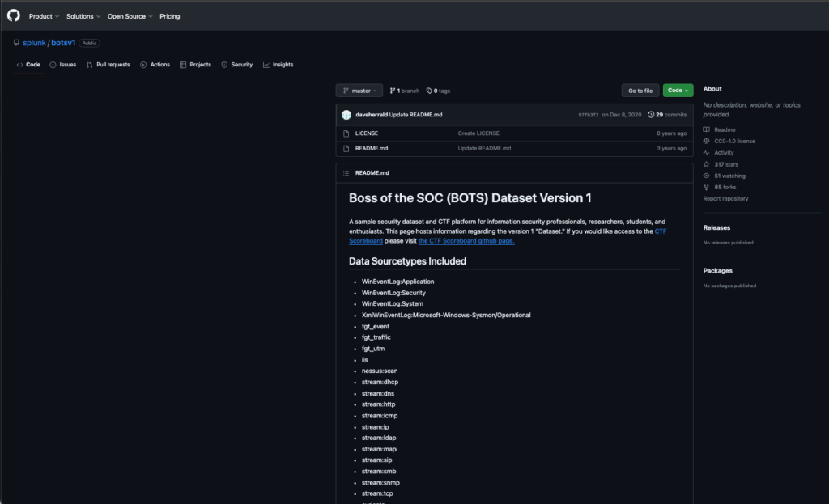Click the forks icon in About sidebar
This screenshot has width=829, height=504.
pyautogui.click(x=706, y=187)
